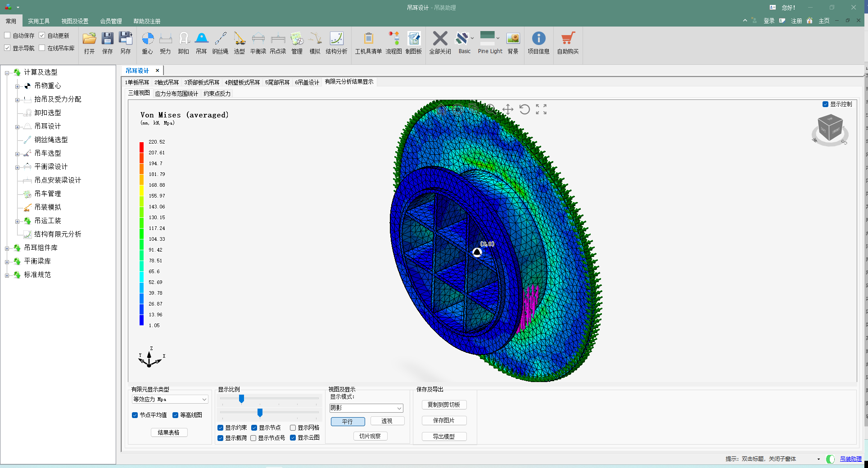This screenshot has height=468, width=868.
Task: Click the rotate reset icon above model
Action: click(524, 109)
